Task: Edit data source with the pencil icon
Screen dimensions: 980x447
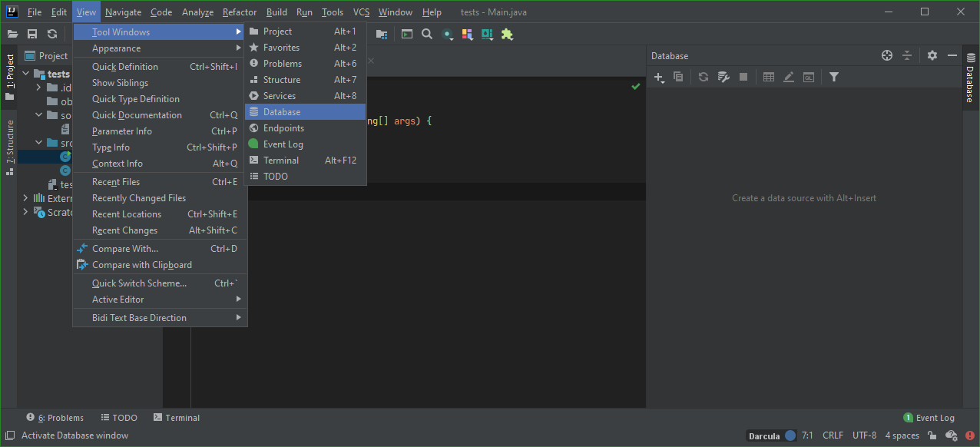Action: point(788,77)
